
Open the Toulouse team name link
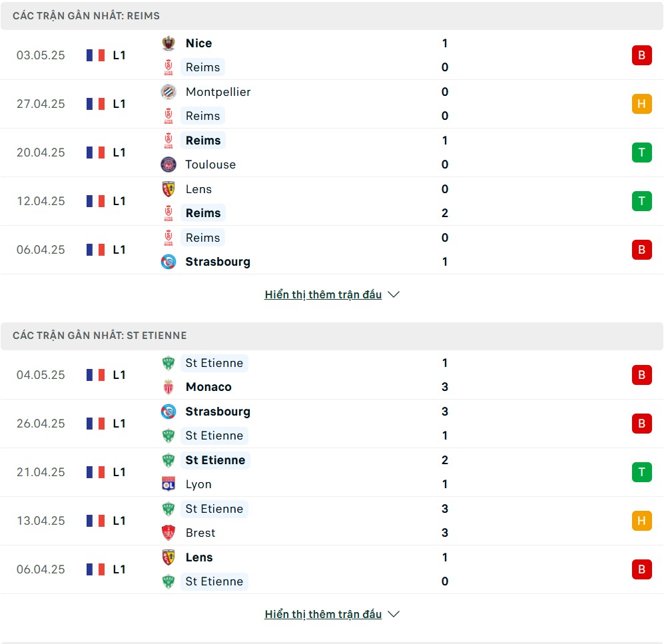click(210, 164)
